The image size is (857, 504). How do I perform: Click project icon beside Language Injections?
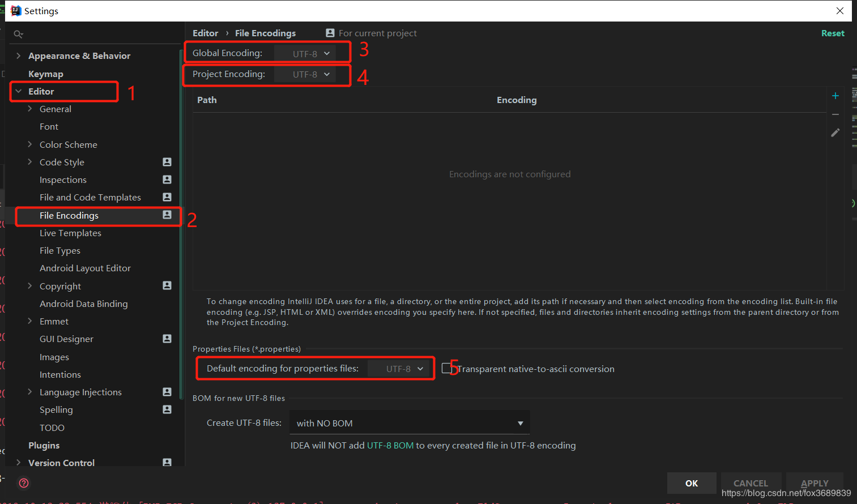[167, 392]
